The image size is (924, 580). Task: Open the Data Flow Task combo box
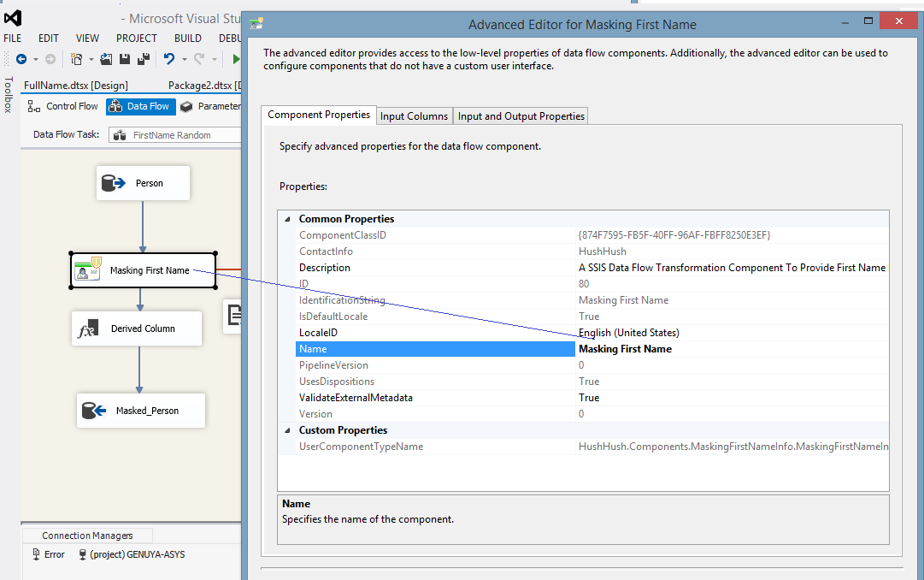tap(175, 135)
